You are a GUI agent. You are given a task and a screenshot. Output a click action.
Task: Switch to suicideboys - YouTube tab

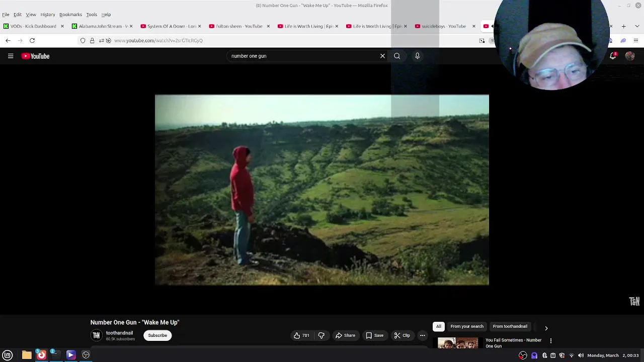pyautogui.click(x=445, y=26)
